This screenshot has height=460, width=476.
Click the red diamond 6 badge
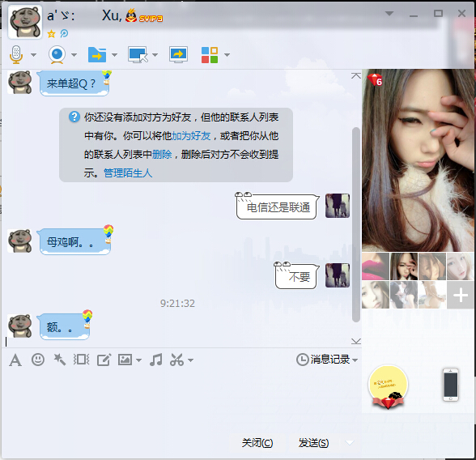[375, 80]
